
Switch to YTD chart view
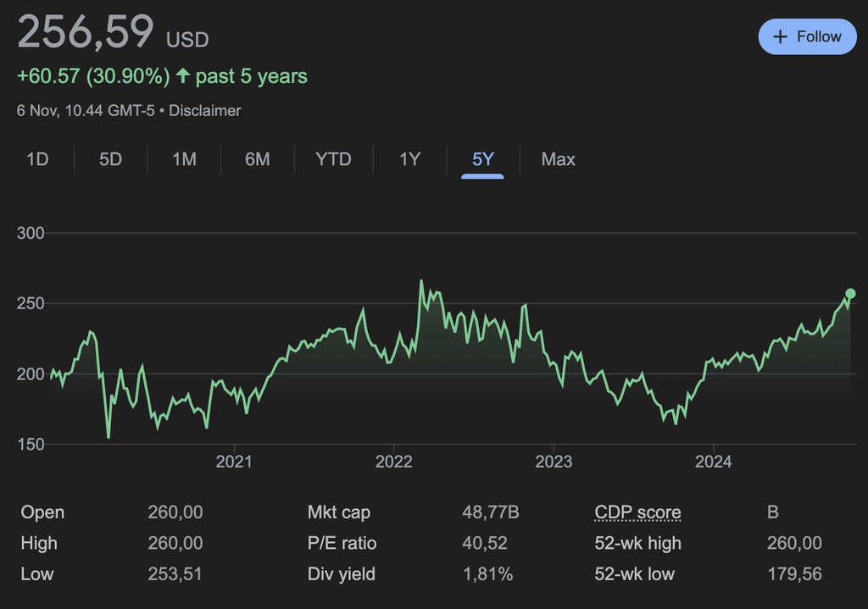pos(333,159)
